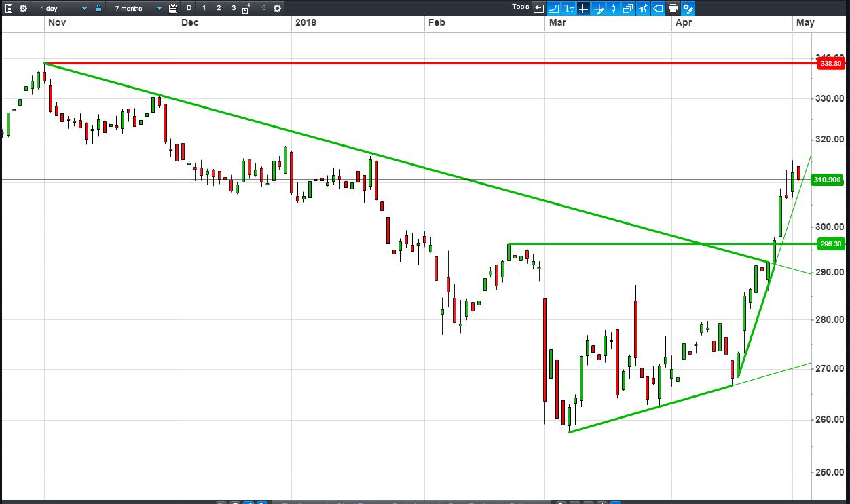Open the stacked windows icon
This screenshot has width=850, height=504.
(x=628, y=8)
